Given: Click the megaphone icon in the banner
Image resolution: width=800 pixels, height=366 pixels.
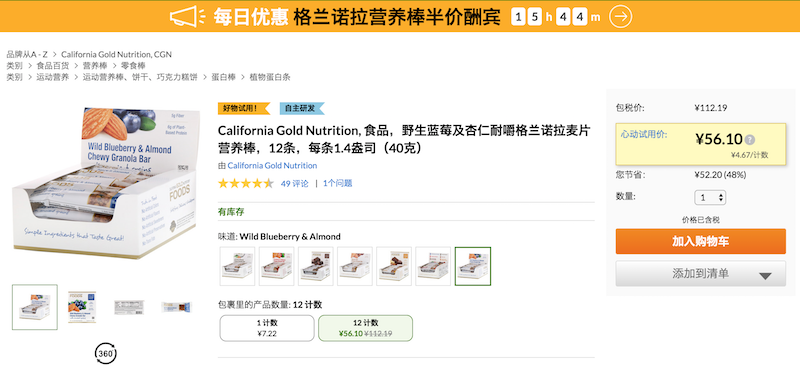Looking at the screenshot, I should click(x=187, y=17).
